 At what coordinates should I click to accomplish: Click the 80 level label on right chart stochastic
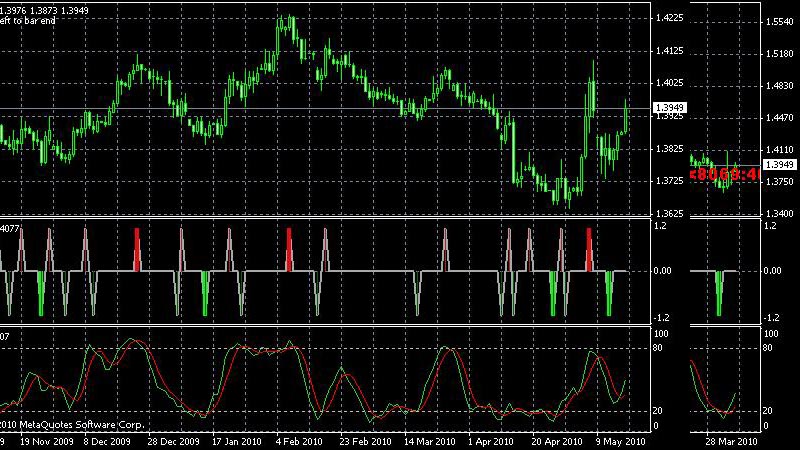[x=767, y=348]
